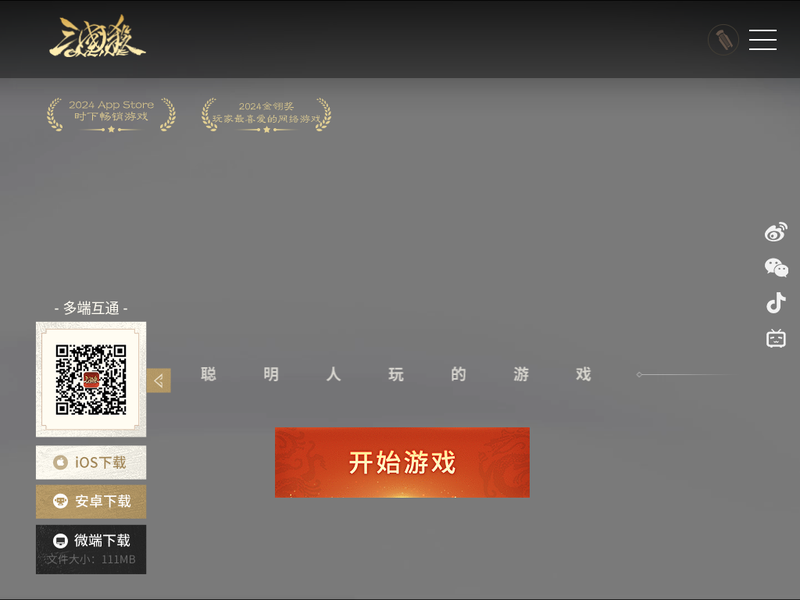Screen dimensions: 800x600
Task: Toggle the background music round icon
Action: [x=723, y=40]
